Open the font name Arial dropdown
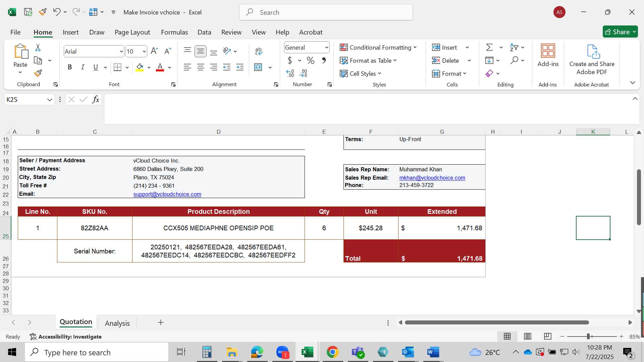 coord(121,51)
